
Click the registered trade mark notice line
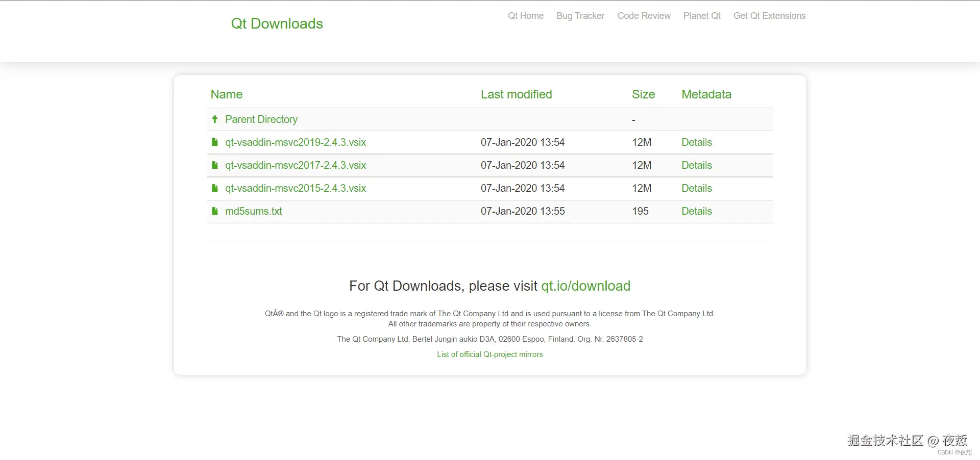pyautogui.click(x=490, y=314)
